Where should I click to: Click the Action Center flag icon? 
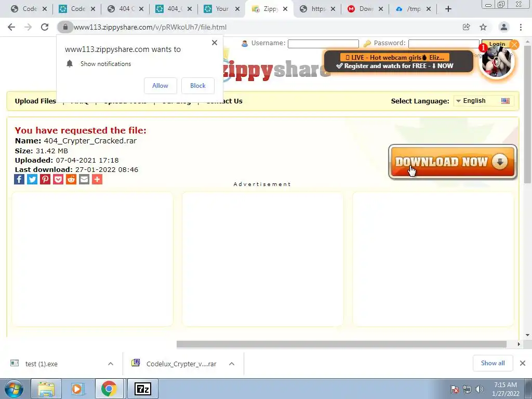455,389
